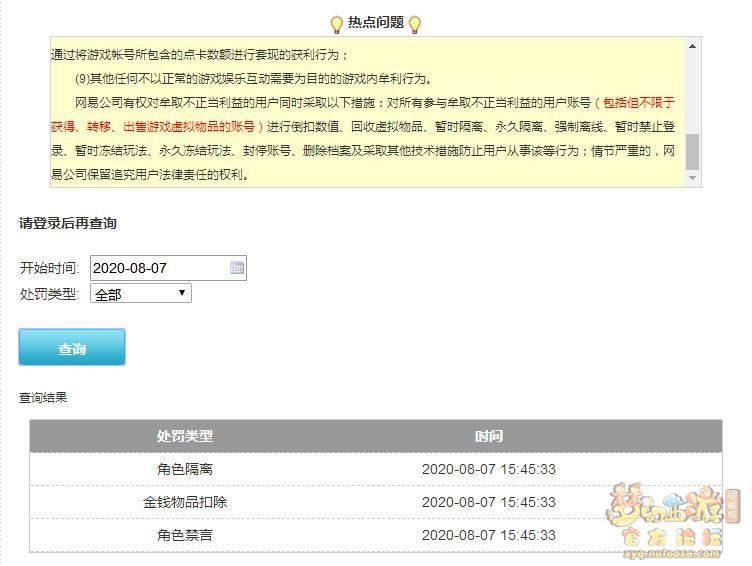Click the 处罚类型 label beside the dropdown

(49, 294)
